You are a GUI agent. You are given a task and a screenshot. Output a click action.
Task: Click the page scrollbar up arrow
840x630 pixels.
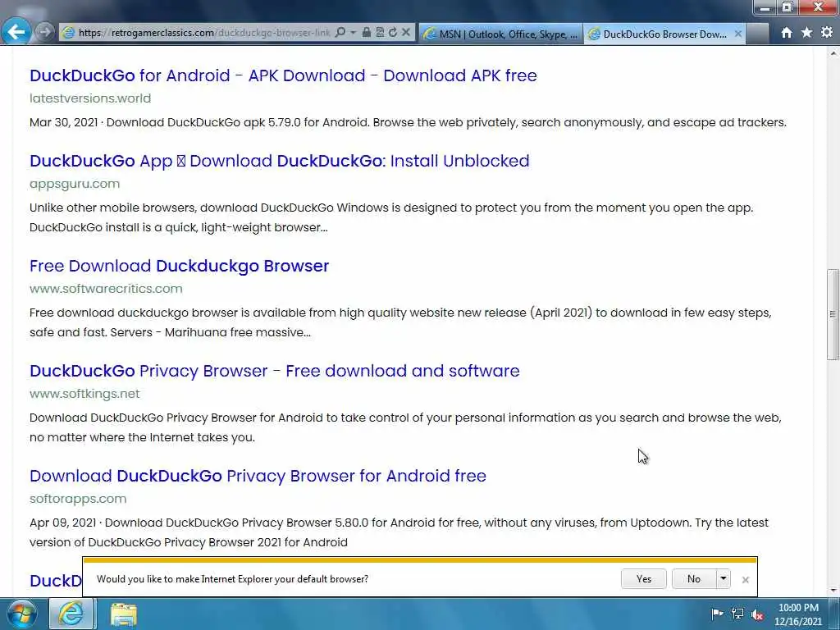(x=833, y=53)
